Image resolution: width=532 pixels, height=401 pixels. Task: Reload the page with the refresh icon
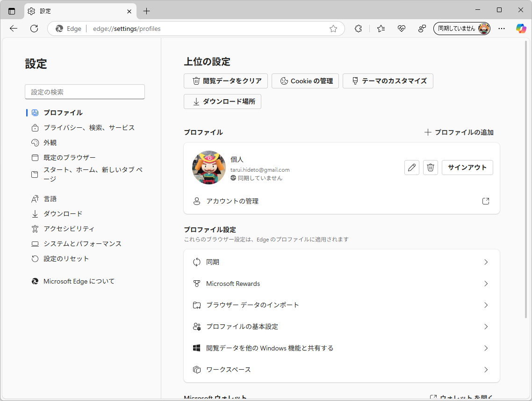click(x=34, y=29)
